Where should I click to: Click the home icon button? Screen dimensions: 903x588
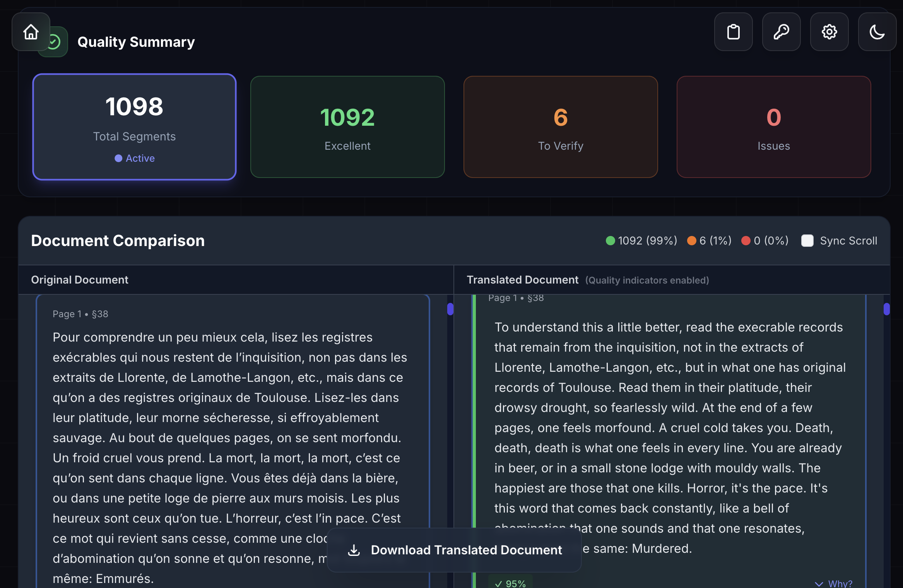[31, 32]
